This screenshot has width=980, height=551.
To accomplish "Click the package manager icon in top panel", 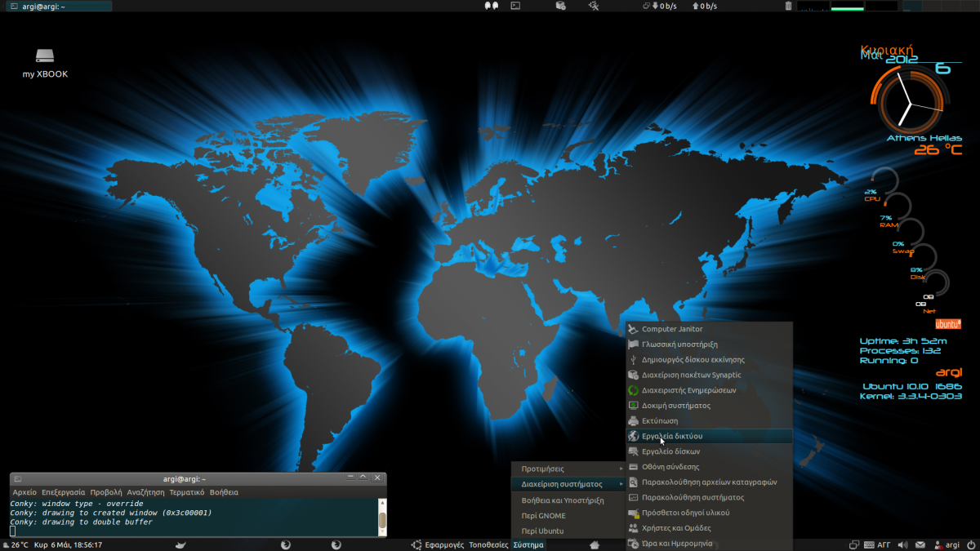I will (x=560, y=6).
